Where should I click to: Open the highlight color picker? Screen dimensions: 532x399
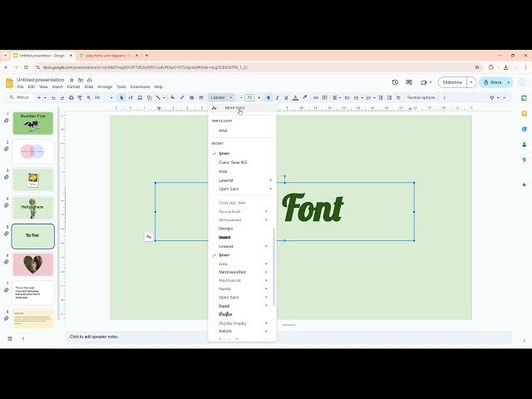coord(305,98)
